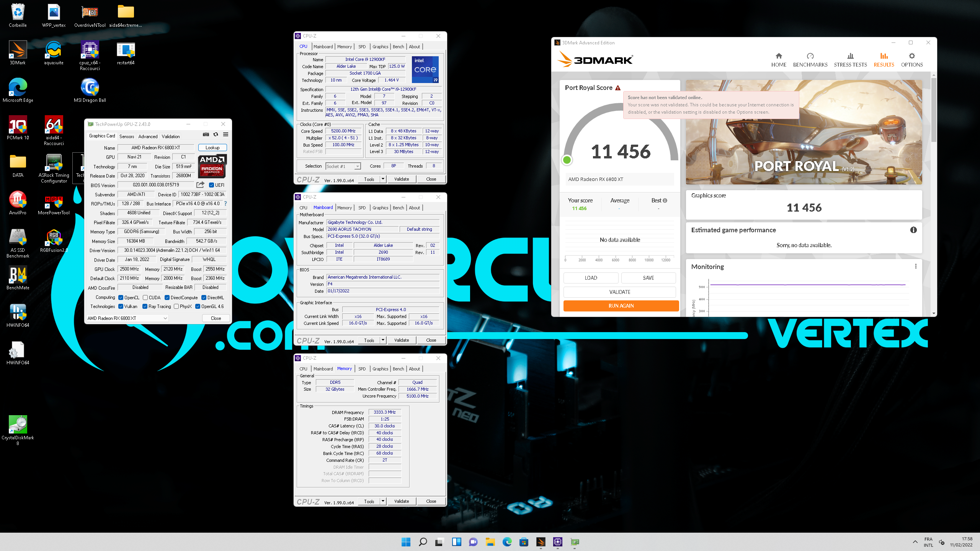Viewport: 980px width, 551px height.
Task: Select SPD tab in top CPU-Z window
Action: point(362,47)
